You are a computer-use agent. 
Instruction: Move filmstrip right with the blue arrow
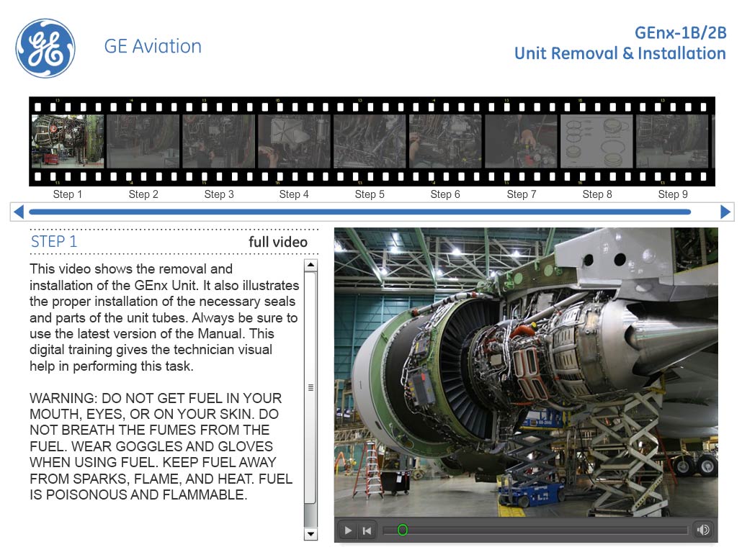[x=725, y=212]
